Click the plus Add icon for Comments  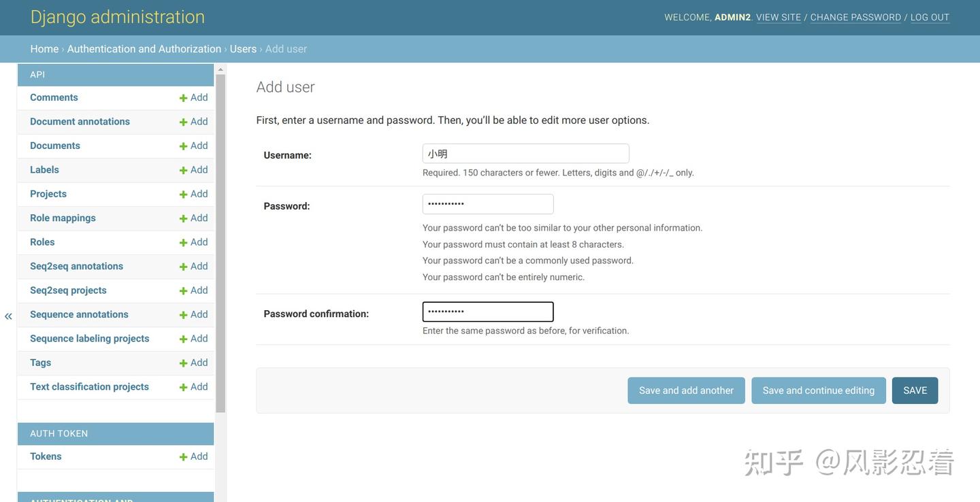[183, 98]
